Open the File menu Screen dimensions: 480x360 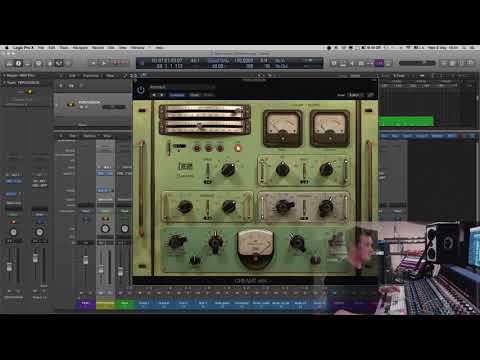pyautogui.click(x=41, y=48)
